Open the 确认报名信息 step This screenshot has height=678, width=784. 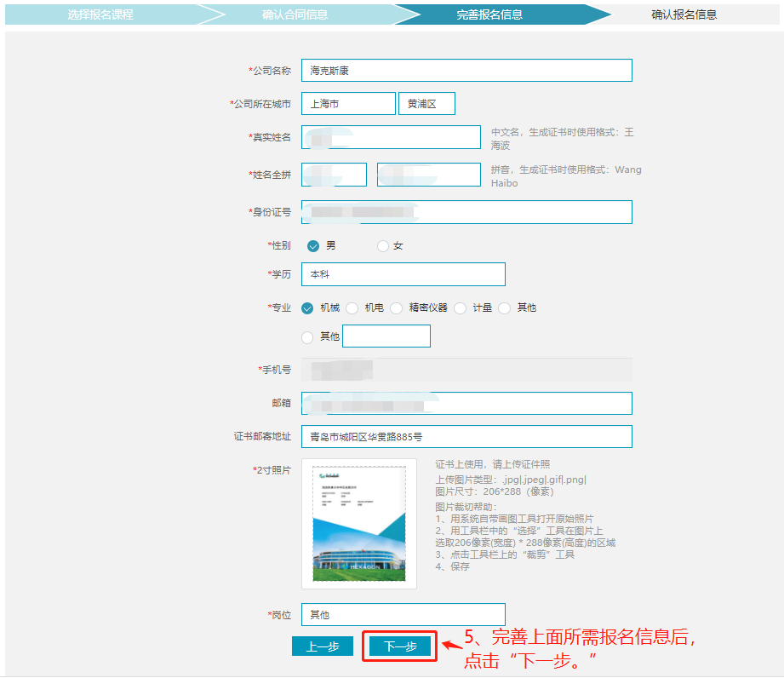(684, 14)
